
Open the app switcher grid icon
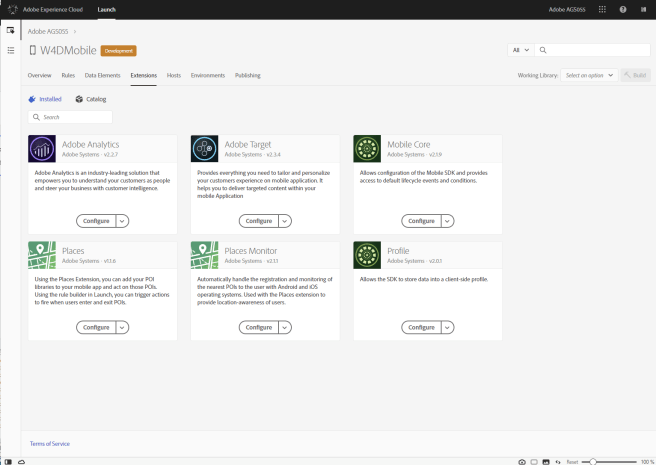(601, 9)
